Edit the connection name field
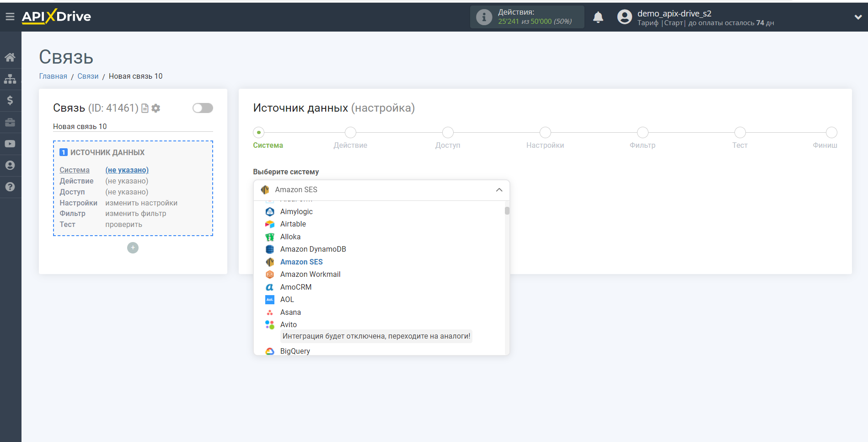 (133, 127)
